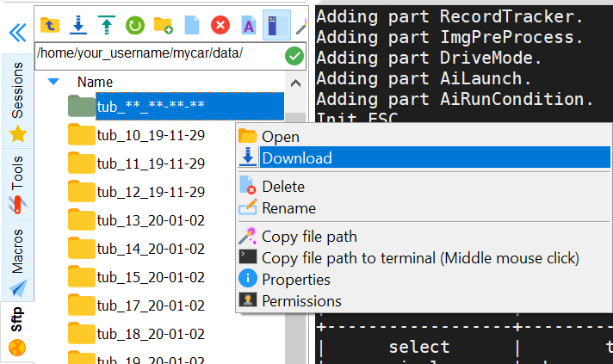Collapse the sidebar with double chevron
This screenshot has width=613, height=364.
click(x=17, y=33)
